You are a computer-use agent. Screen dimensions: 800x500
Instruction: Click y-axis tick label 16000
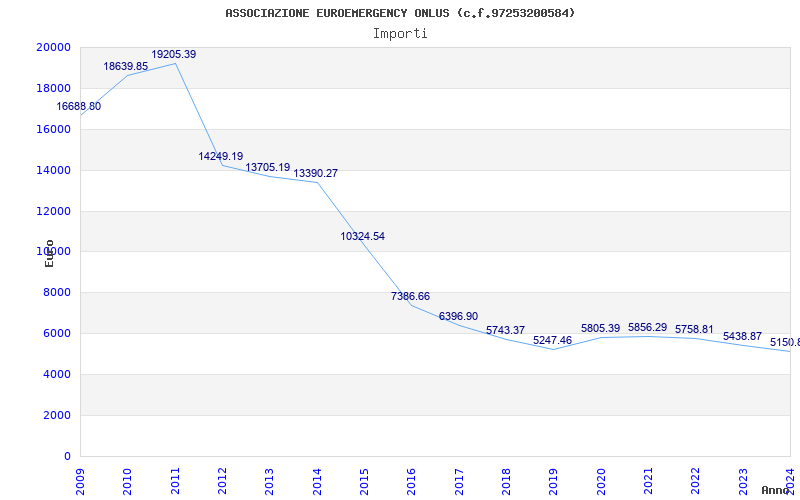[x=54, y=129]
